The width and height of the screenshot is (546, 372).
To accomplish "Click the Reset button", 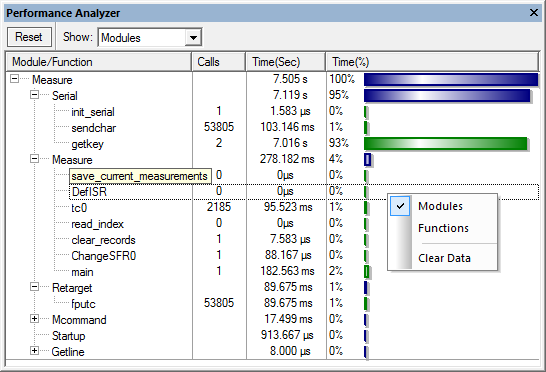I will (30, 37).
